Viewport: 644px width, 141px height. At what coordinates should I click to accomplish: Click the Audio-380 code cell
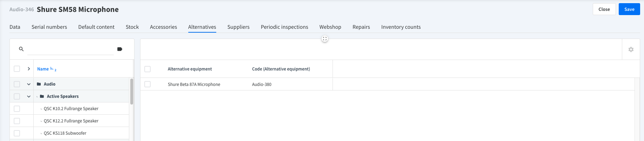point(262,85)
